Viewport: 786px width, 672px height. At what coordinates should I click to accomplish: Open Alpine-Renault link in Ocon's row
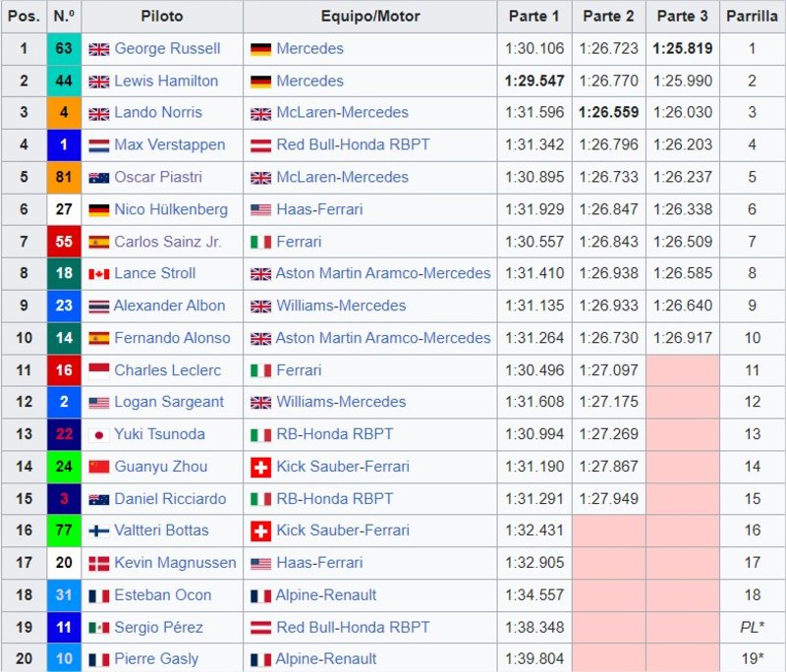click(326, 594)
